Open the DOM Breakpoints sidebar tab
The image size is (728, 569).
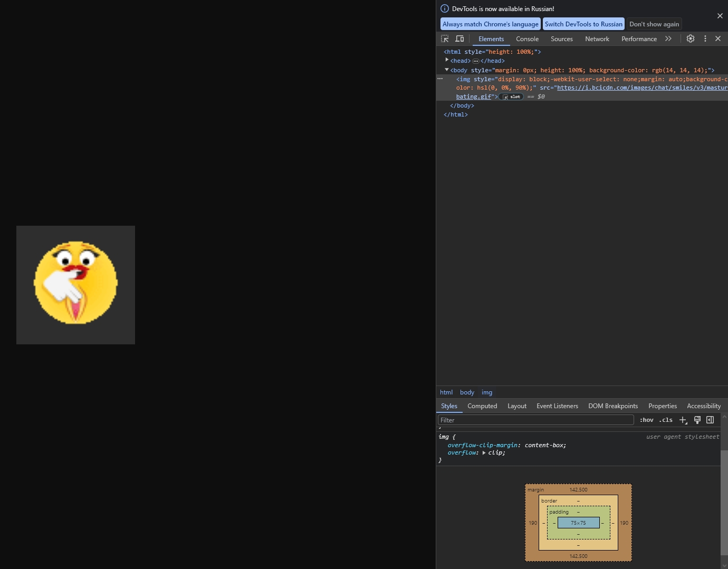click(613, 406)
